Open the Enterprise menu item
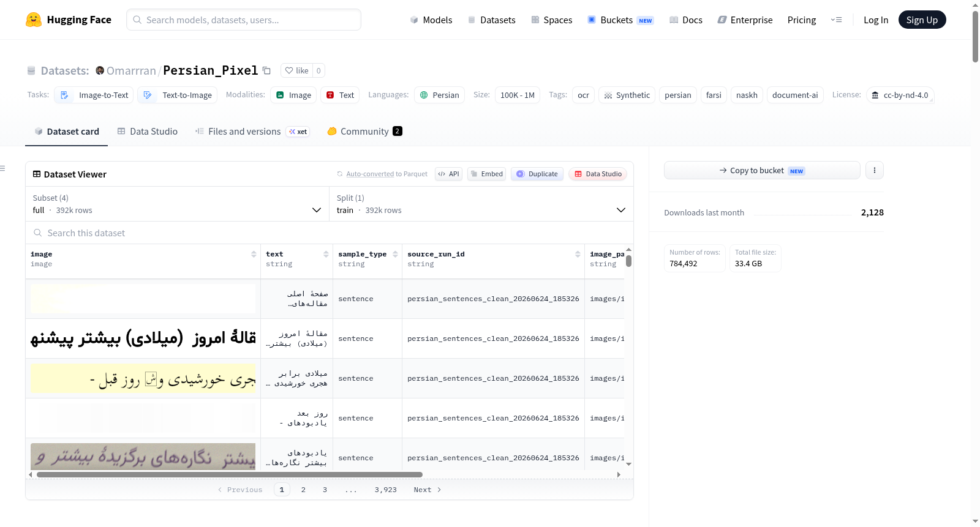Screen dimensions: 980x527 coord(745,20)
